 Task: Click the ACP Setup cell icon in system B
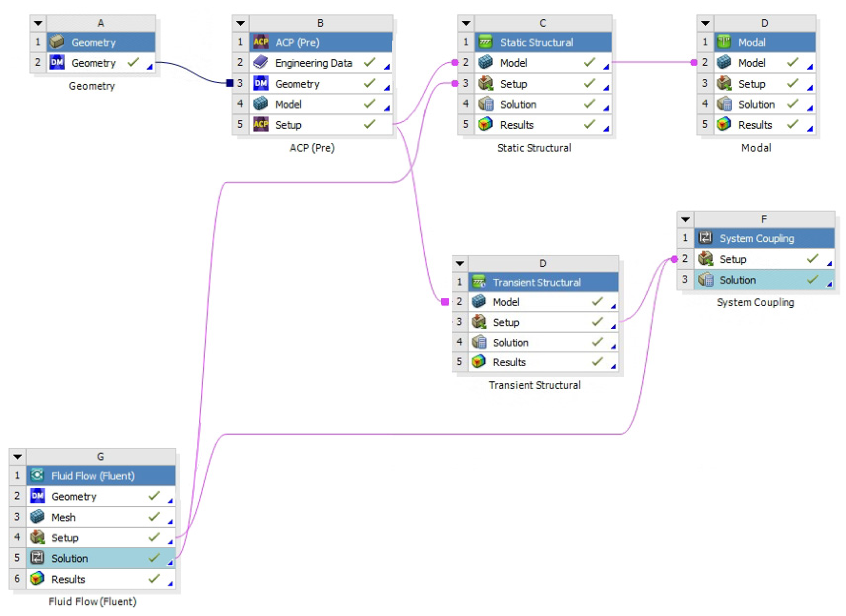pos(260,124)
